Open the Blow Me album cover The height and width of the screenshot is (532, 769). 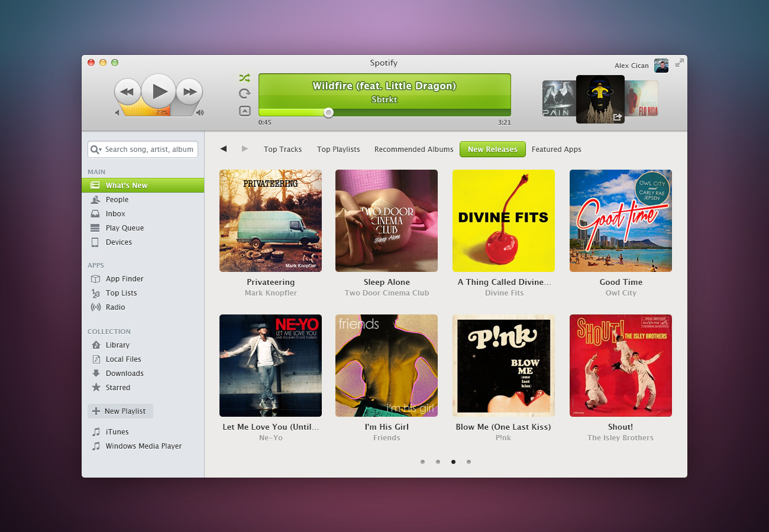point(503,365)
